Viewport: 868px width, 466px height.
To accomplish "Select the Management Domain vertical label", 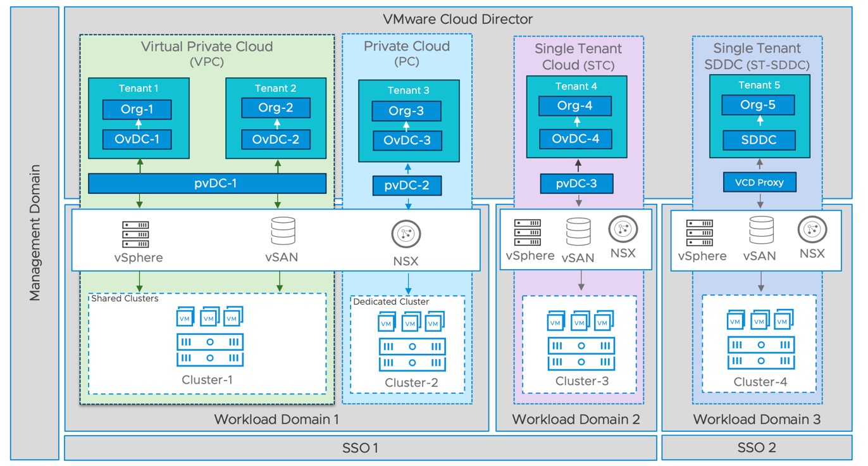I will (x=35, y=232).
